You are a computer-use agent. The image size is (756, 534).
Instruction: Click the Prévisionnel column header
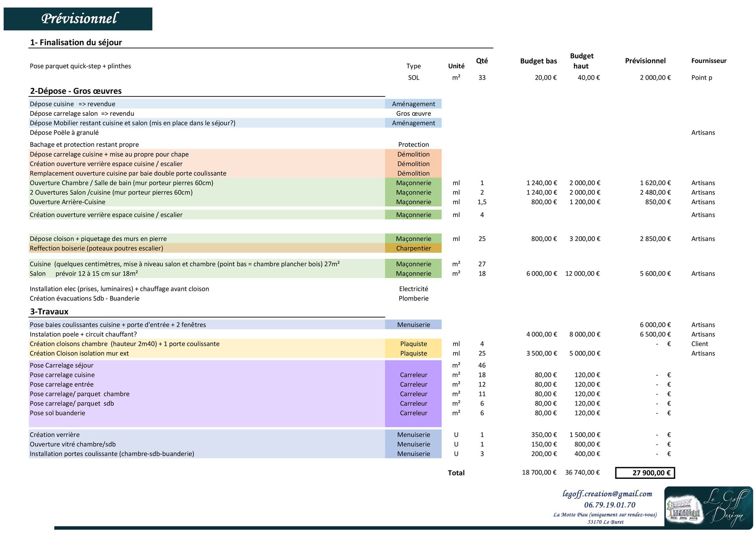(645, 61)
